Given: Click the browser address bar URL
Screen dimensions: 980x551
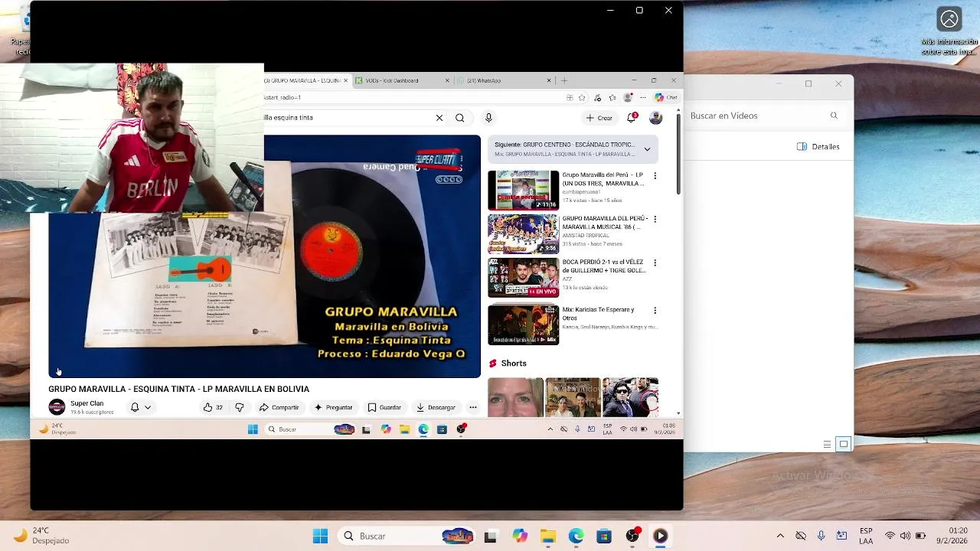Looking at the screenshot, I should click(413, 98).
